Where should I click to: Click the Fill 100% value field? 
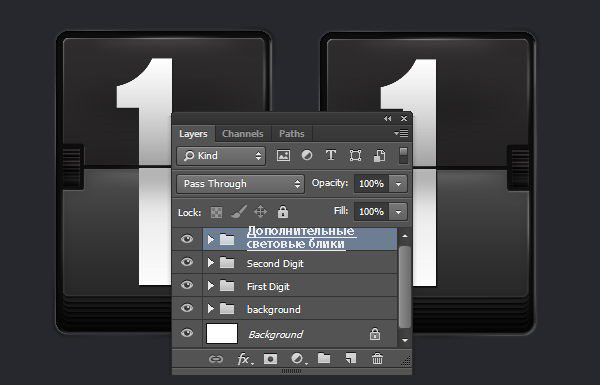371,212
